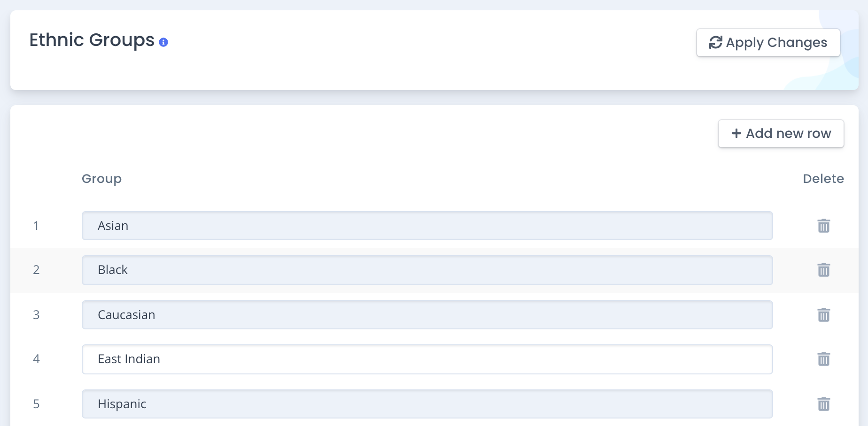Focus the Black group text field

pos(427,270)
